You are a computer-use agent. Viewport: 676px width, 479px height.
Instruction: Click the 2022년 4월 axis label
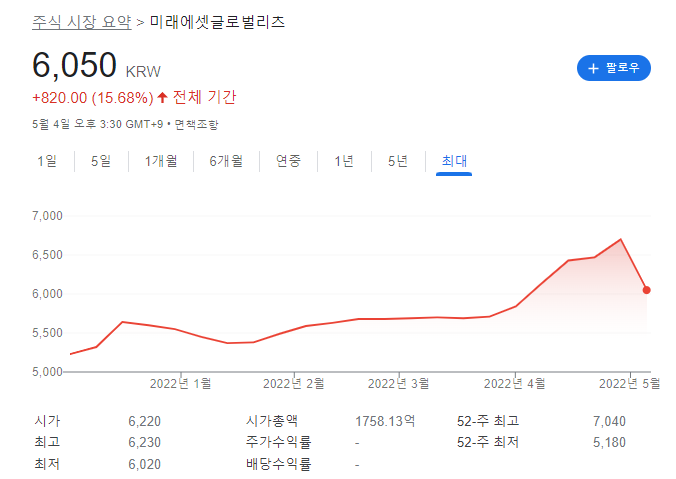[514, 383]
